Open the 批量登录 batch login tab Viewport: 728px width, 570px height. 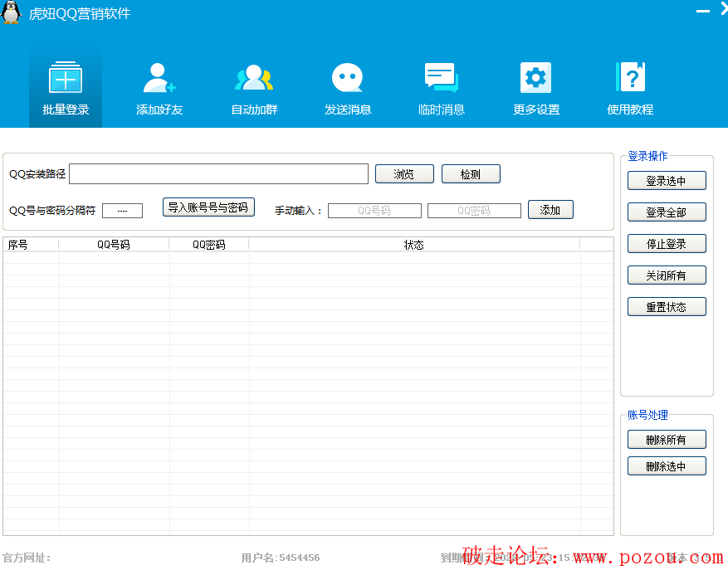click(x=66, y=88)
